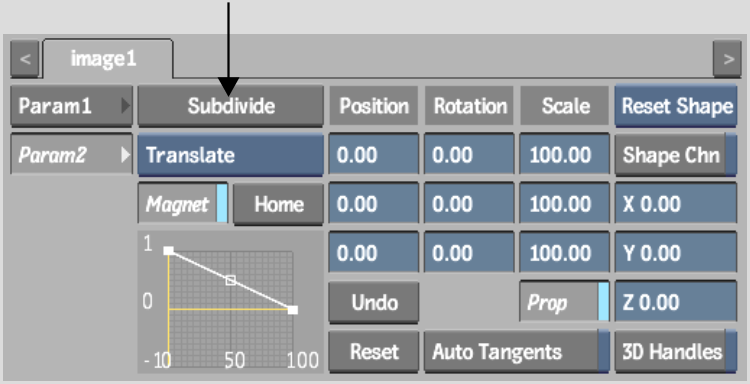750x384 pixels.
Task: Select the middle point on magnet curve
Action: pyautogui.click(x=231, y=280)
